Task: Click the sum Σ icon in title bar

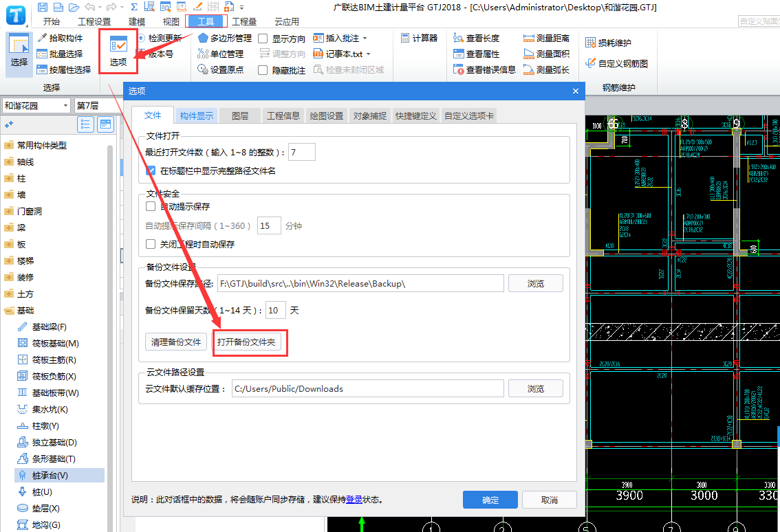Action: [134, 7]
